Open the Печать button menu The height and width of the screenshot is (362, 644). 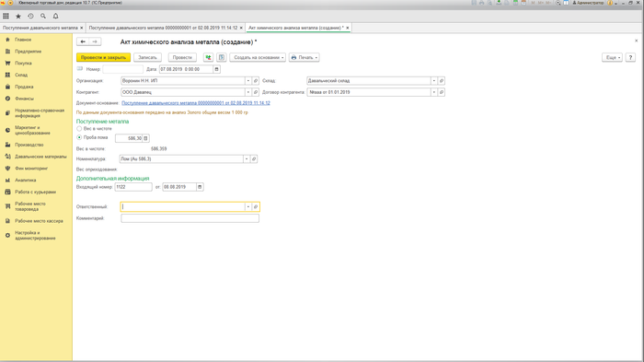tap(305, 58)
